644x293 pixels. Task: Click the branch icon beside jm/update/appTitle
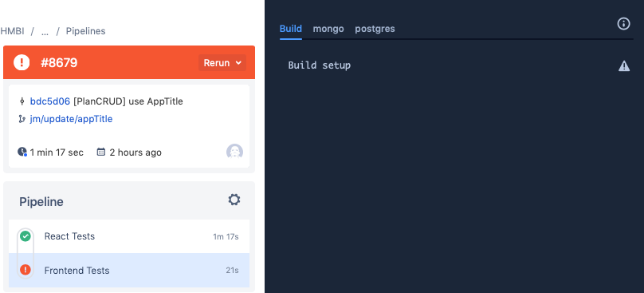pos(22,119)
